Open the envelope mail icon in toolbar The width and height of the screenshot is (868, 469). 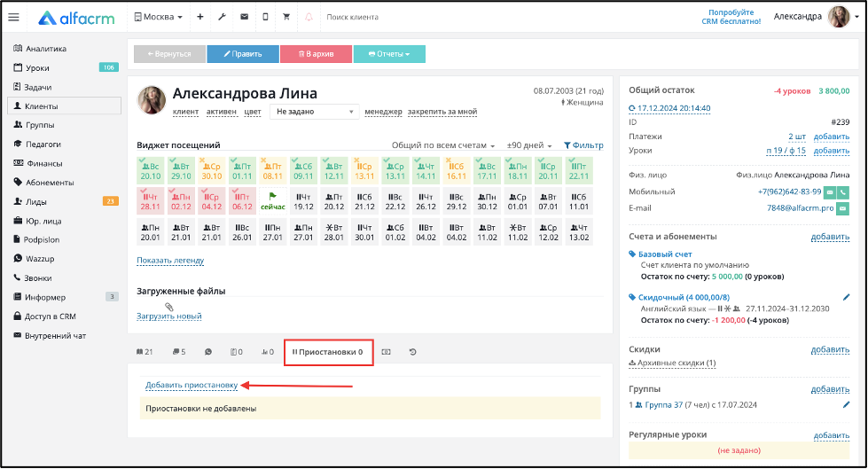point(244,17)
